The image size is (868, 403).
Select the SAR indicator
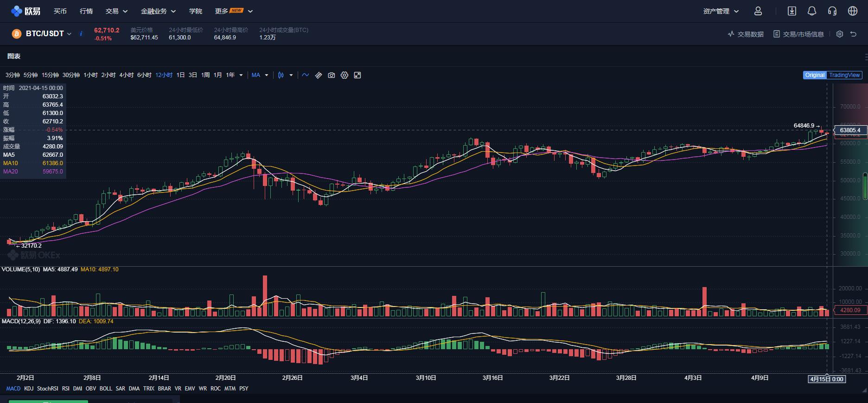[120, 389]
